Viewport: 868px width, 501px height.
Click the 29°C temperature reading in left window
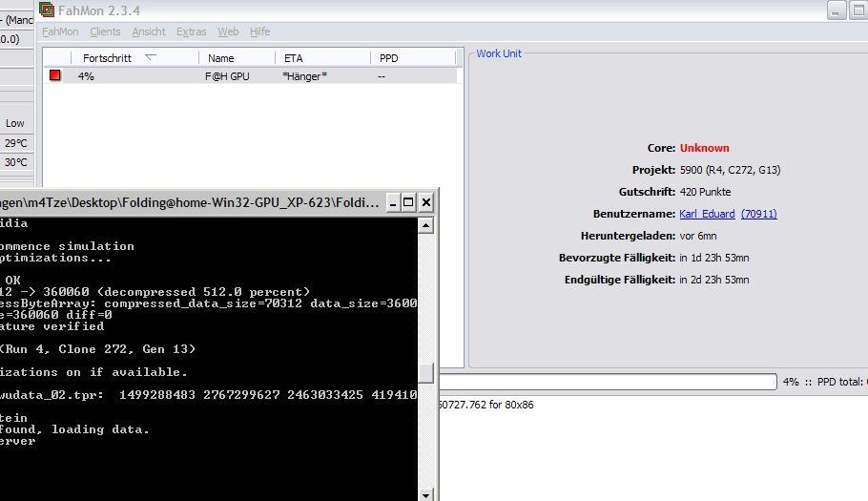15,143
